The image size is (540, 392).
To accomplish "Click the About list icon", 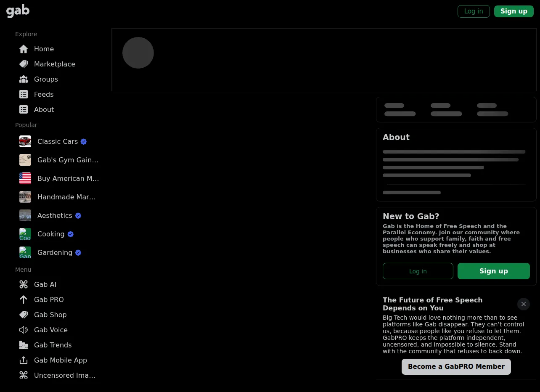I will [24, 110].
